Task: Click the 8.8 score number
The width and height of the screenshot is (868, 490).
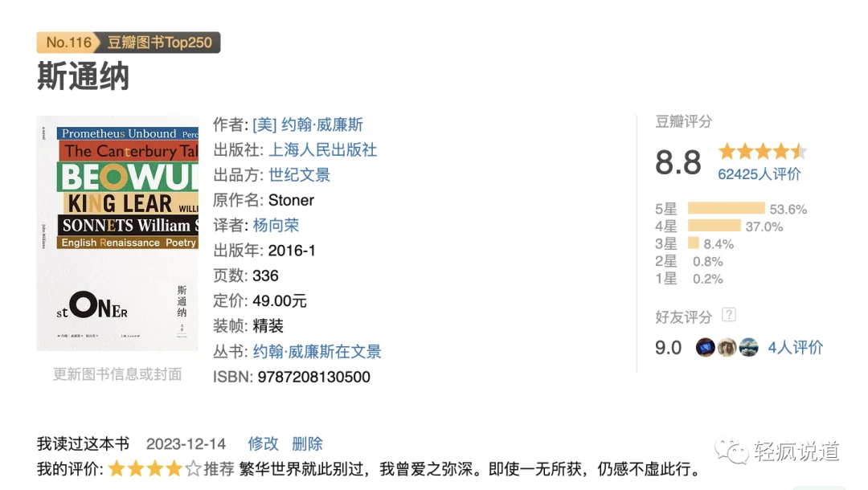Action: (678, 162)
